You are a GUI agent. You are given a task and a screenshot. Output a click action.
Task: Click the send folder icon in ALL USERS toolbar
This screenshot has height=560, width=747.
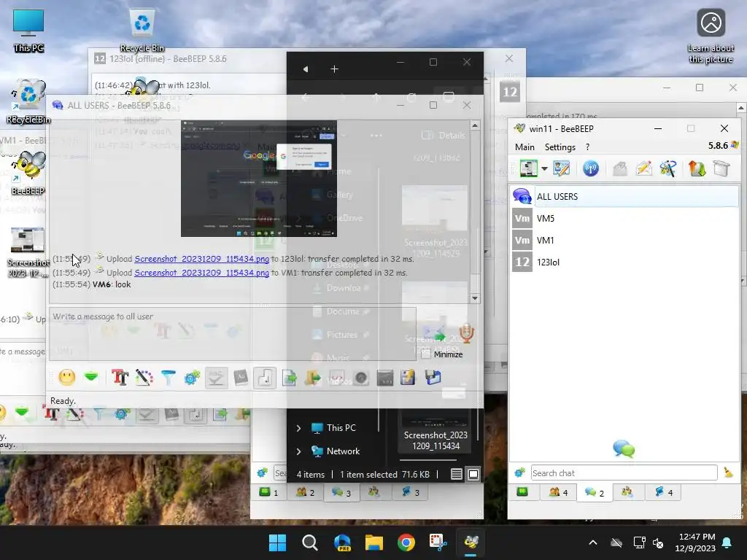tap(313, 378)
